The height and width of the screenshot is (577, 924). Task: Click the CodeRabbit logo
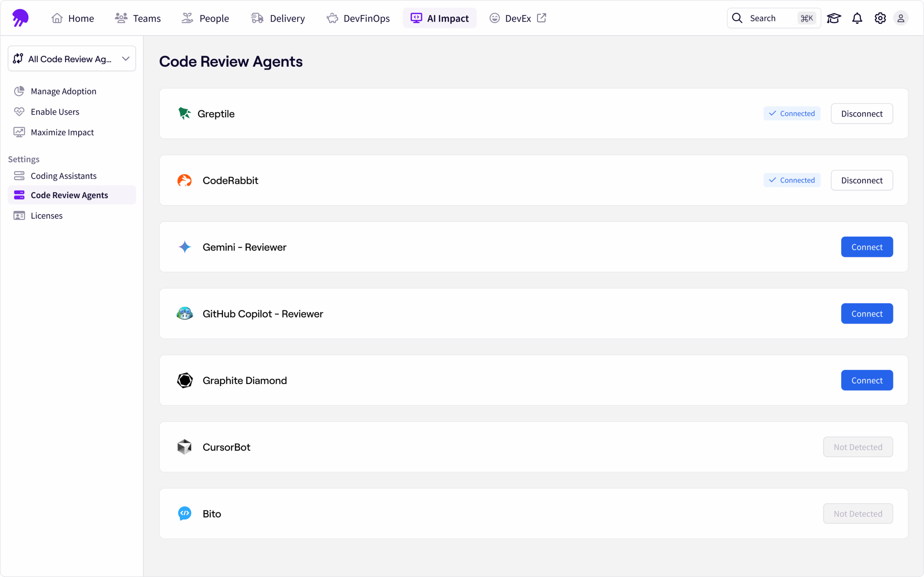coord(185,180)
